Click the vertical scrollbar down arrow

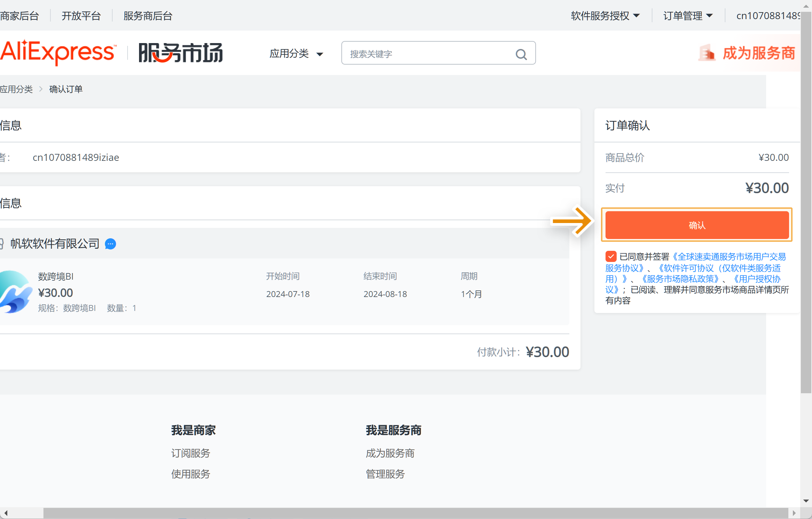click(x=806, y=501)
